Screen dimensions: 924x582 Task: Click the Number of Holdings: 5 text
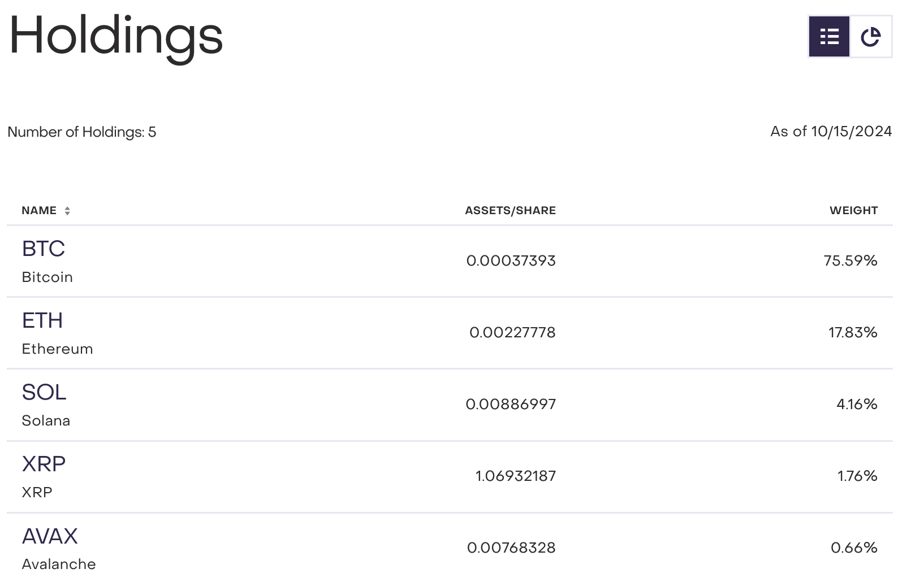coord(82,132)
